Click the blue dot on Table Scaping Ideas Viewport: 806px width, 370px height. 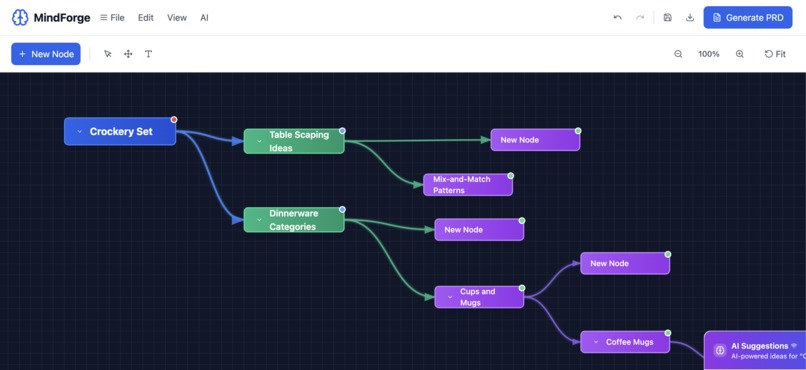[x=342, y=131]
